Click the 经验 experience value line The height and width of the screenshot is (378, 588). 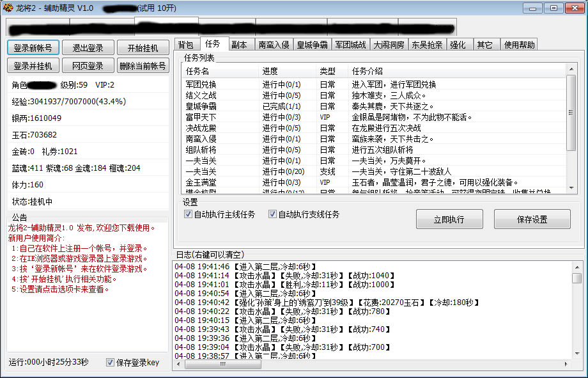tap(69, 102)
